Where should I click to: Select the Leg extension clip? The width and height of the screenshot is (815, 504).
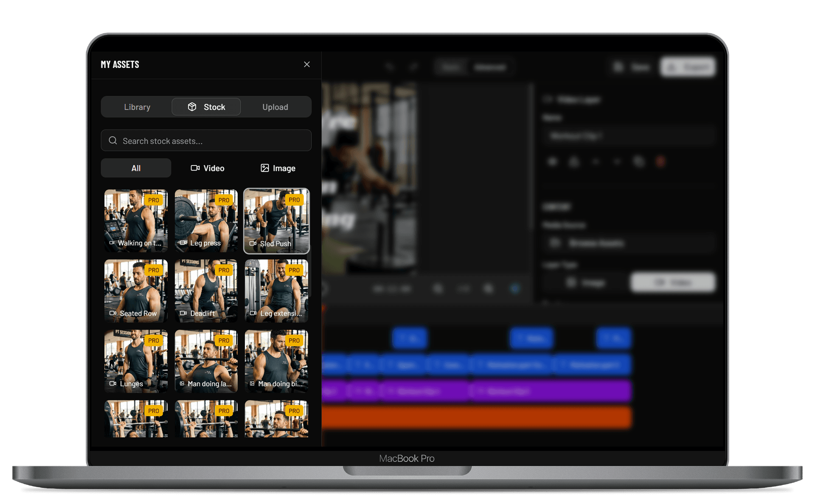click(276, 291)
